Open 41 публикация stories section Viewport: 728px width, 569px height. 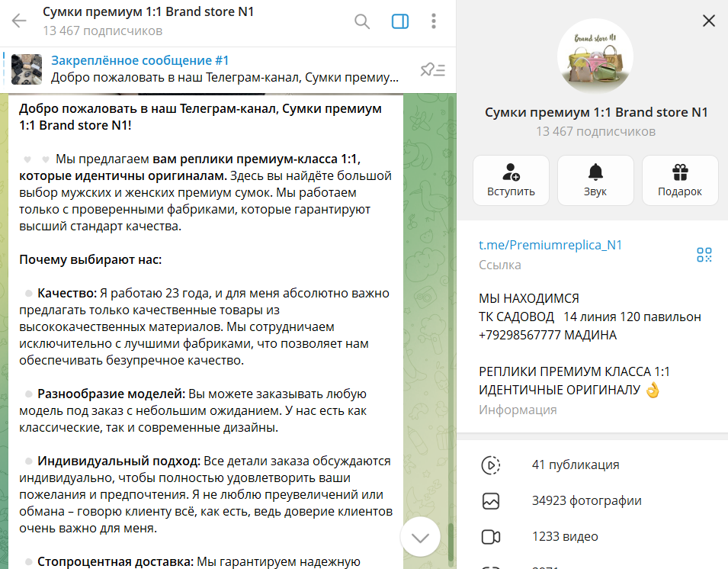coord(592,465)
